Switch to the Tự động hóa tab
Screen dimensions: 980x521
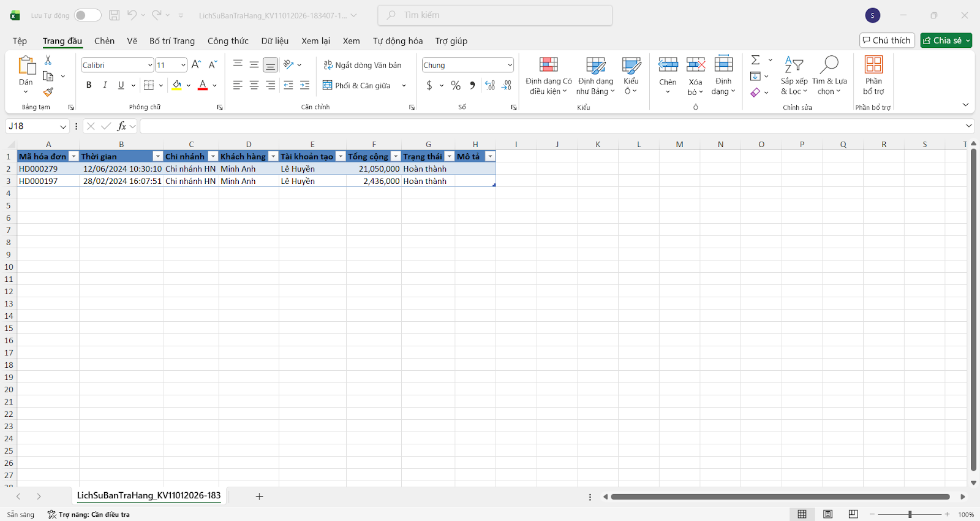point(398,41)
